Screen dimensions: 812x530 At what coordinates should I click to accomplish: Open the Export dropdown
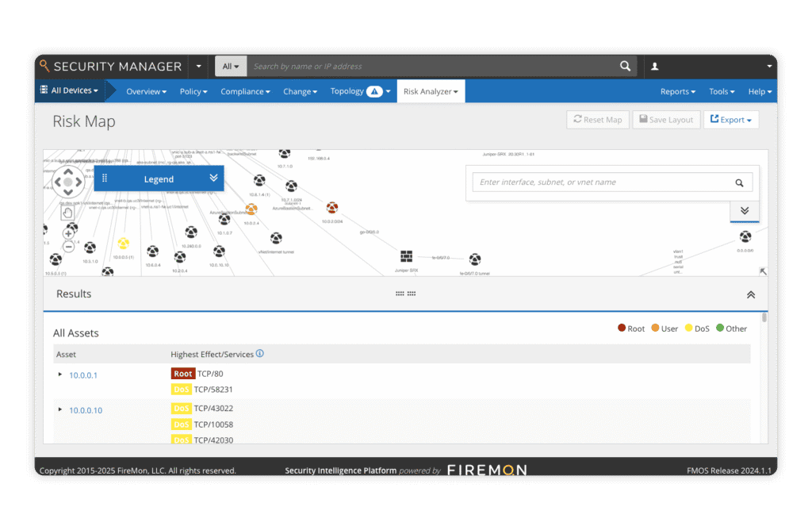(x=731, y=119)
